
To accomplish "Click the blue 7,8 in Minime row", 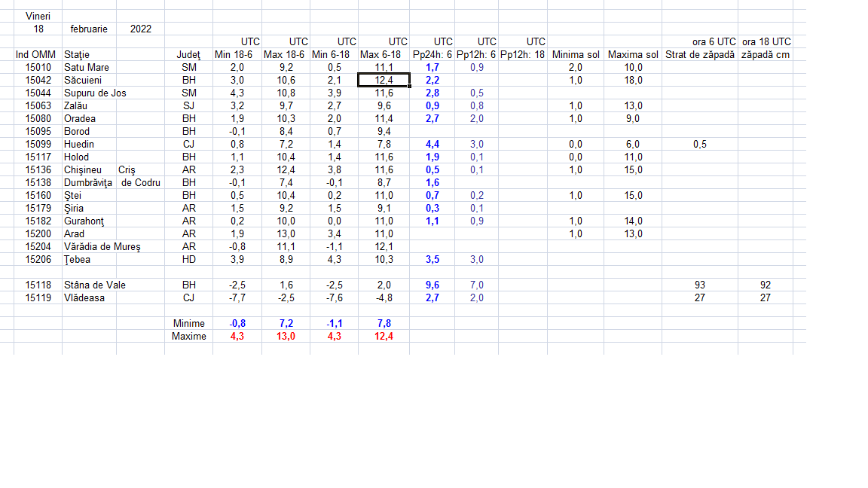I will pyautogui.click(x=384, y=323).
